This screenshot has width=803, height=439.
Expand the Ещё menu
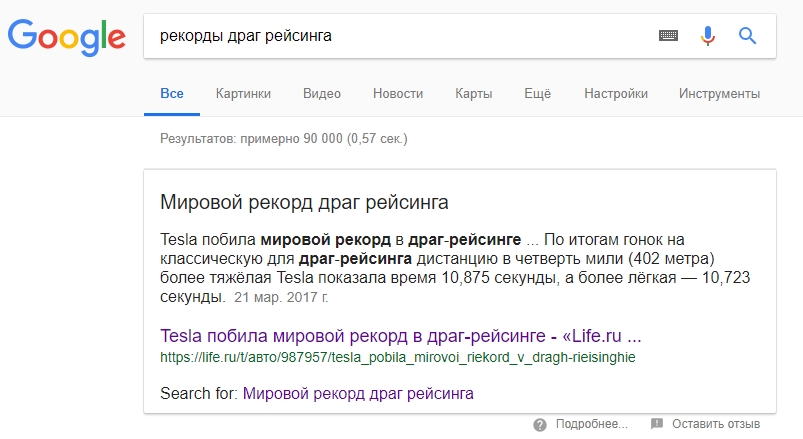click(538, 94)
